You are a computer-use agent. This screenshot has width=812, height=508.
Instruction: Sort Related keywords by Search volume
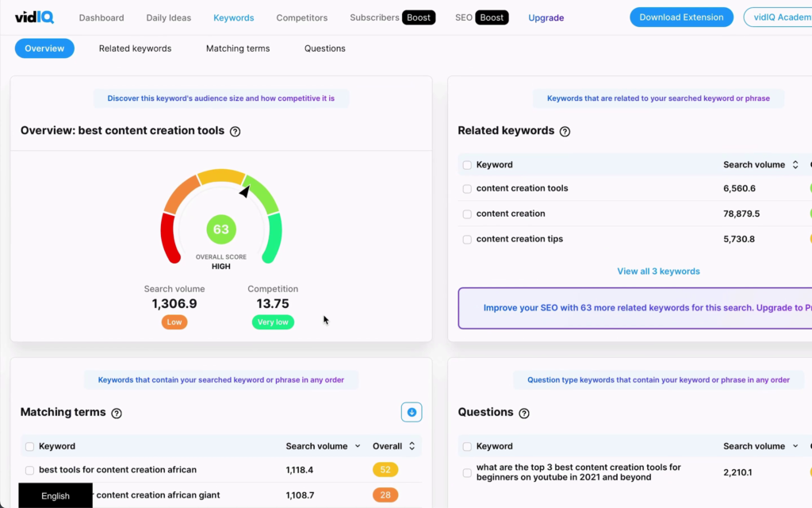coord(795,164)
